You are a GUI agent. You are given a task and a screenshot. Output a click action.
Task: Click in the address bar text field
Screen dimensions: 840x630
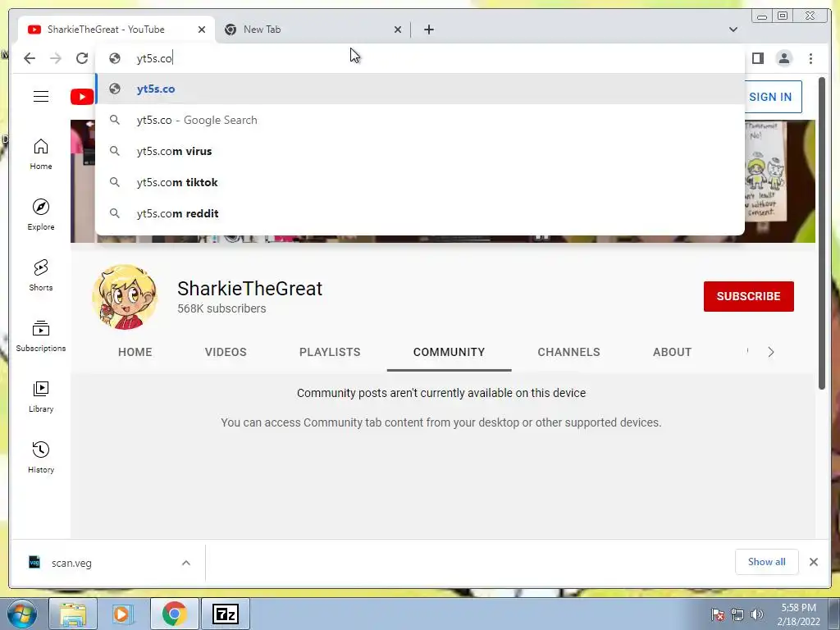click(x=419, y=58)
